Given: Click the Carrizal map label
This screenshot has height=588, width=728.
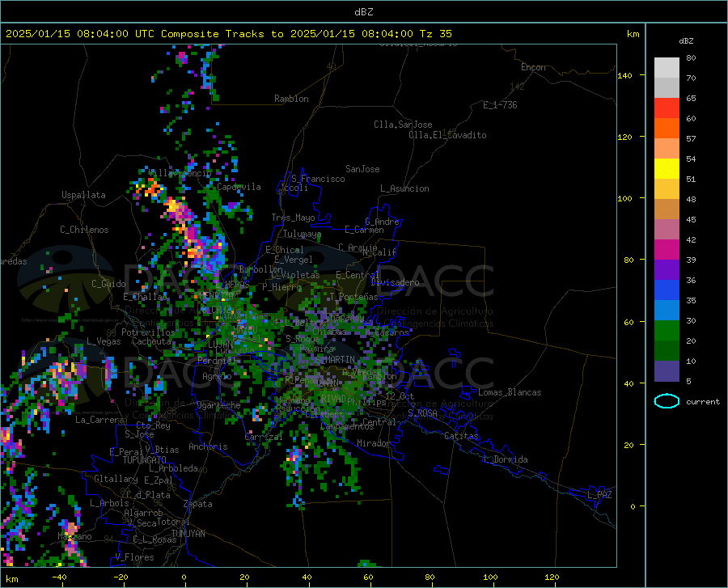Looking at the screenshot, I should pyautogui.click(x=264, y=438).
